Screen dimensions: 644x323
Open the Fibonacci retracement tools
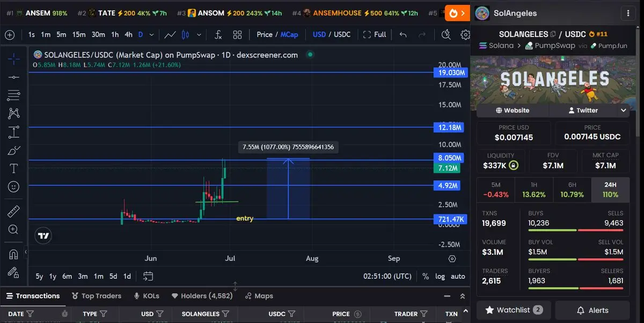[13, 96]
